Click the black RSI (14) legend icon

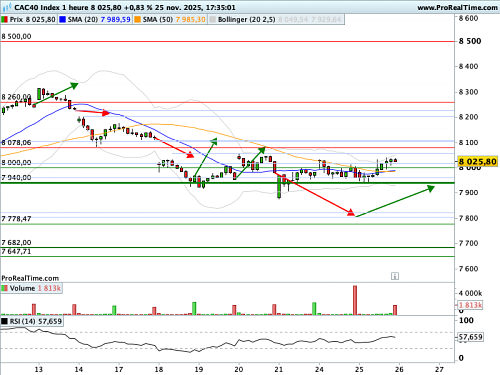pyautogui.click(x=4, y=322)
